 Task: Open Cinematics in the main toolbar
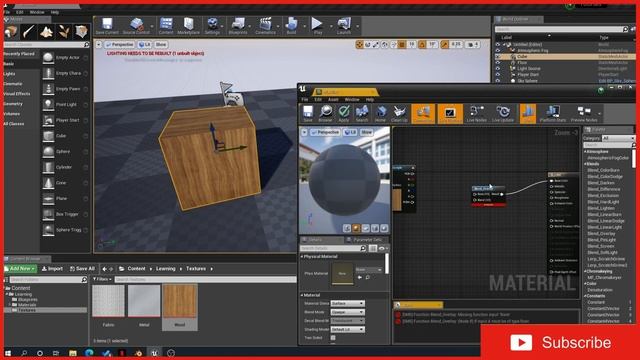(x=265, y=26)
